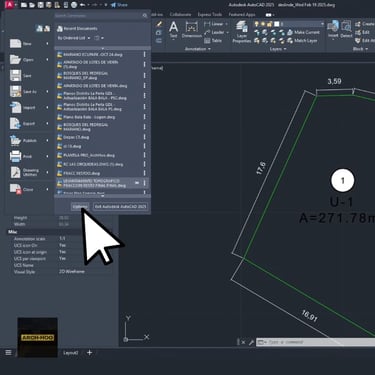Image resolution: width=375 pixels, height=375 pixels.
Task: Expand the Export submenu arrow
Action: [47, 124]
